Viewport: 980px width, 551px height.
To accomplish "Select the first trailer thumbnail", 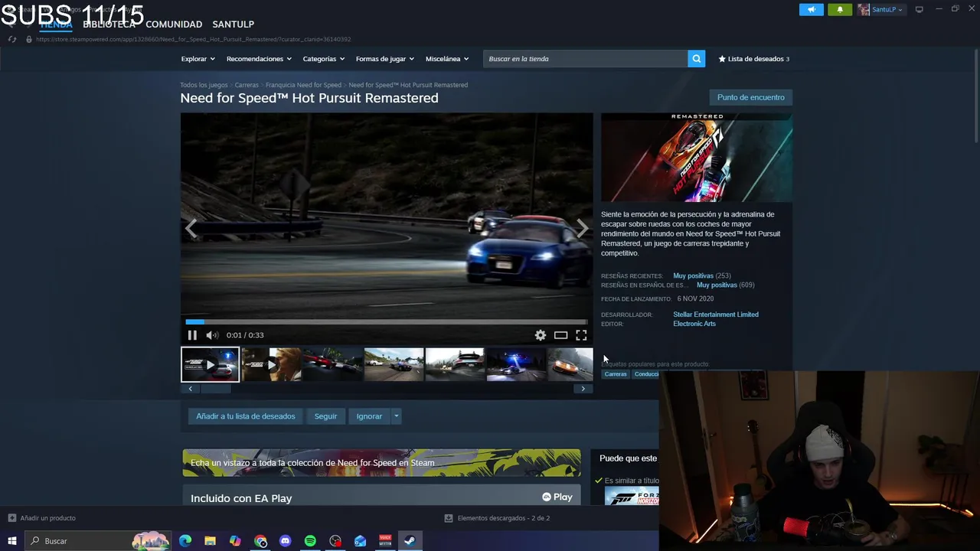I will click(x=210, y=364).
